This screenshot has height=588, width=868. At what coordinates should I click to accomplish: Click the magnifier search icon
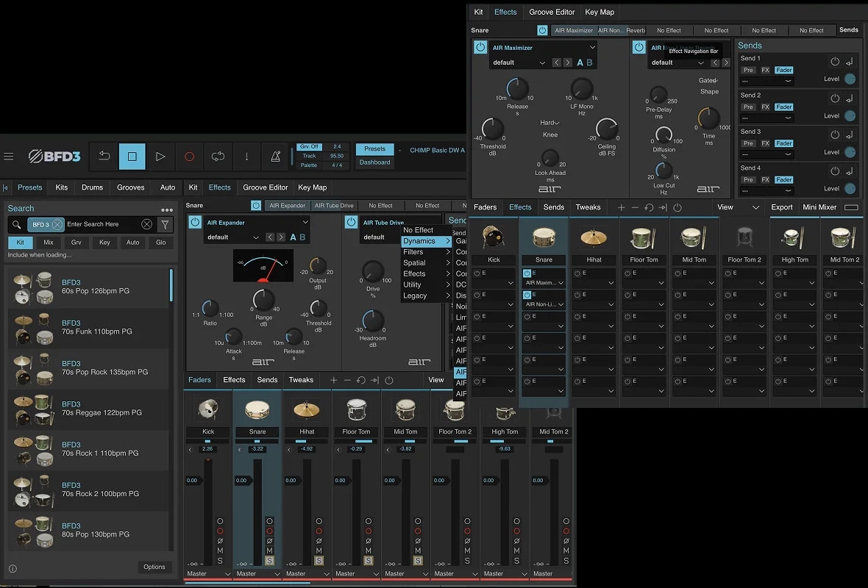point(17,225)
